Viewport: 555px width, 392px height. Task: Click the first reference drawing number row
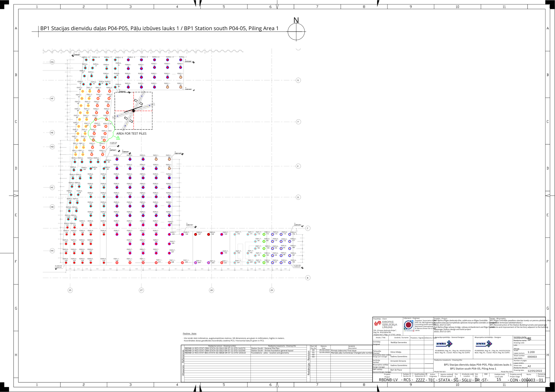pyautogui.click(x=215, y=348)
